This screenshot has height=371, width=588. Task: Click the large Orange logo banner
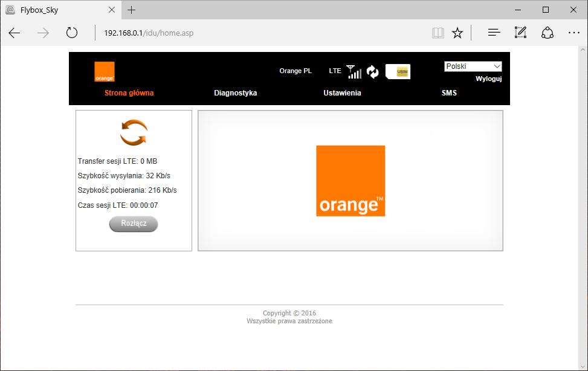click(x=351, y=181)
